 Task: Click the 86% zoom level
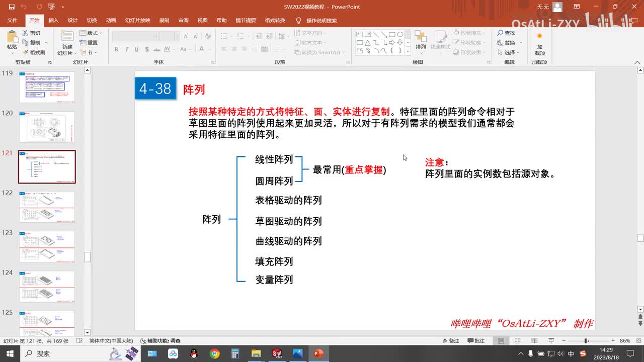coord(625,341)
